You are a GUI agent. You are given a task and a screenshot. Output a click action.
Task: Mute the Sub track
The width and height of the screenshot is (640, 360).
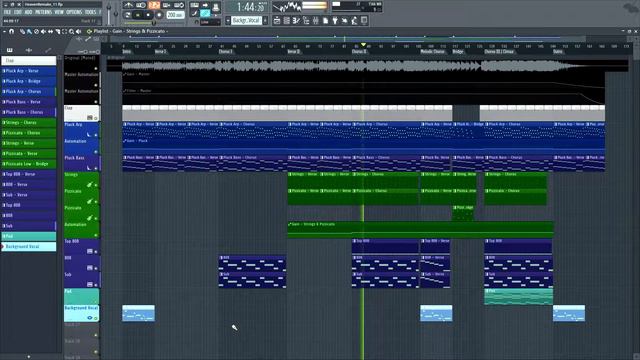96,284
